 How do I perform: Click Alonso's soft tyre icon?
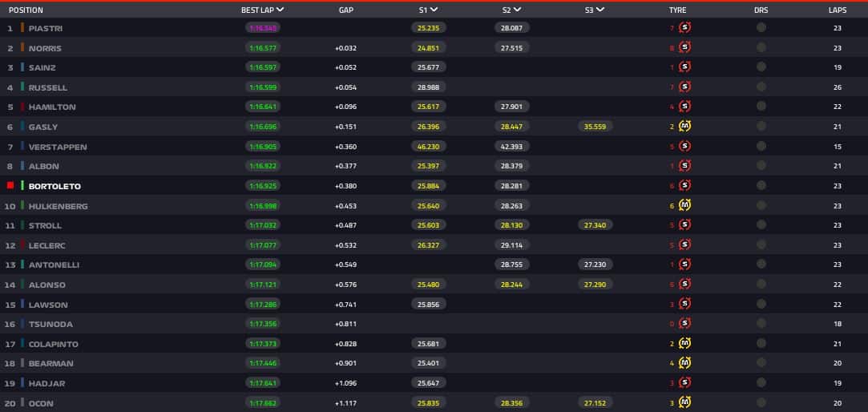tap(684, 284)
